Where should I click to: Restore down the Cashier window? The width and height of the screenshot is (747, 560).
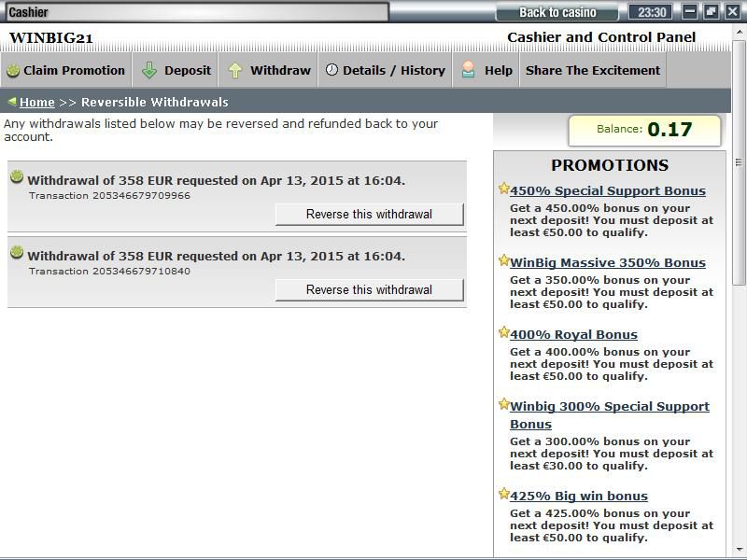(x=711, y=11)
